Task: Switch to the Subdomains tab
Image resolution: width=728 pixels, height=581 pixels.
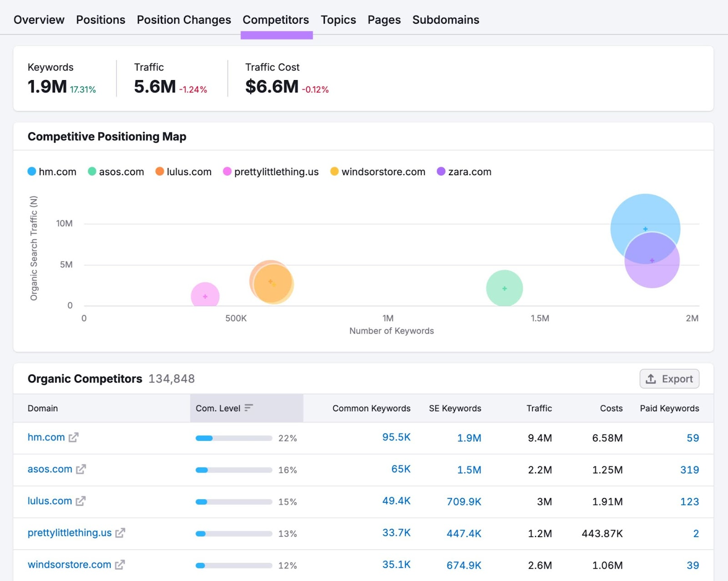Action: point(445,20)
